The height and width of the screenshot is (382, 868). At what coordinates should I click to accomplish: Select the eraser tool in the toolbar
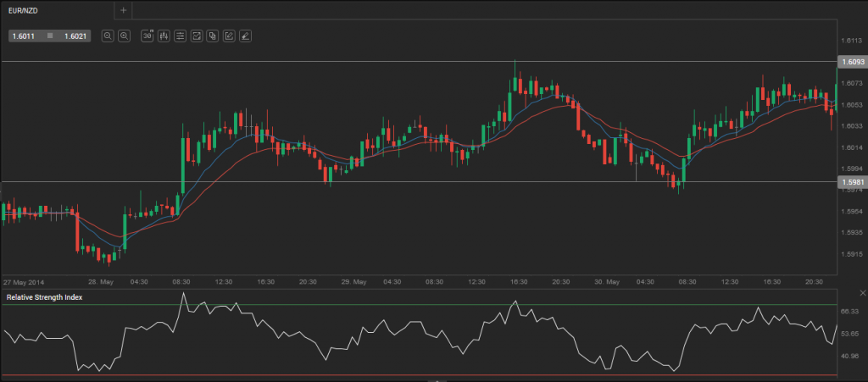[x=245, y=36]
